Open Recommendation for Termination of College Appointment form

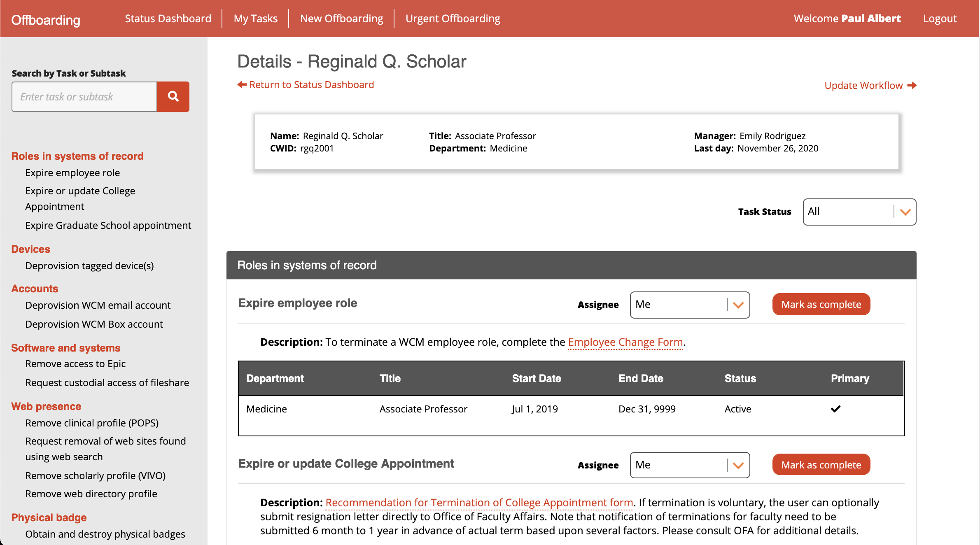[479, 503]
